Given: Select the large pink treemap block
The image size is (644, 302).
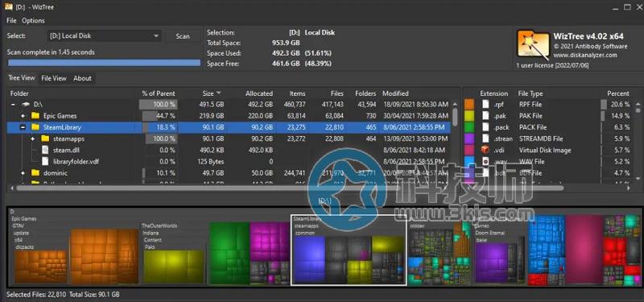Looking at the screenshot, I should coord(584,250).
